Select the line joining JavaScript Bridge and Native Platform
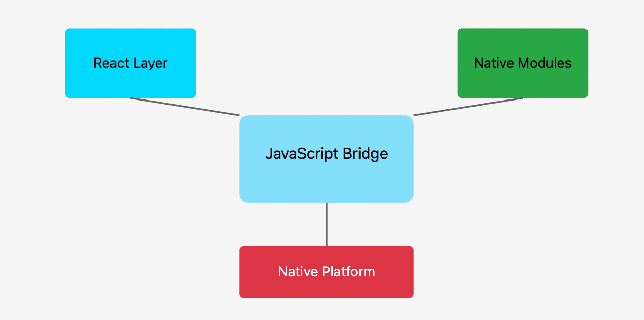Viewport: 644px width, 320px height. click(327, 223)
